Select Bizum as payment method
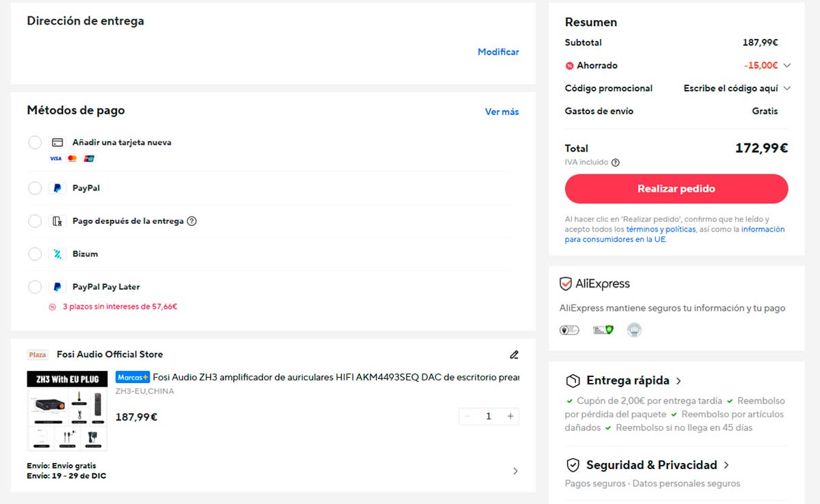 (35, 253)
